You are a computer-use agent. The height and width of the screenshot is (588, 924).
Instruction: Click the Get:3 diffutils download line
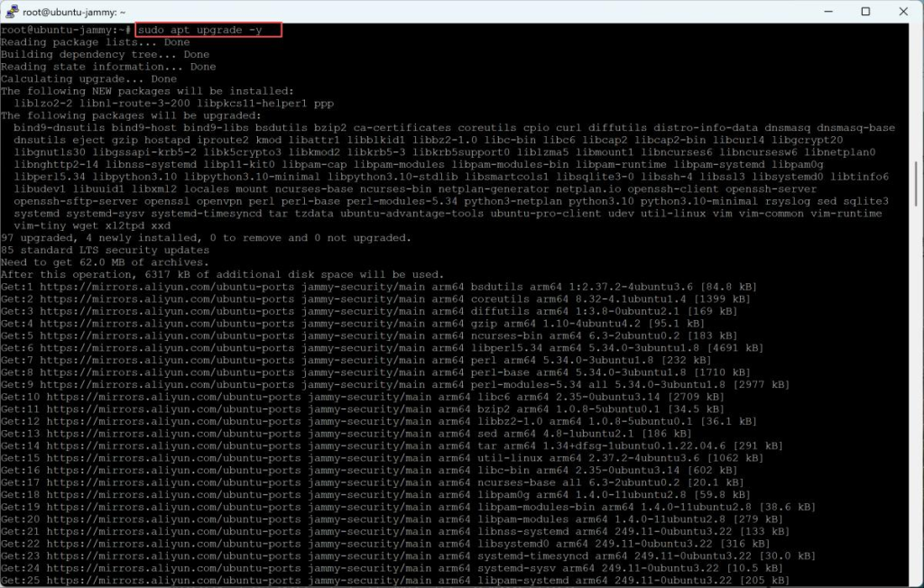369,312
